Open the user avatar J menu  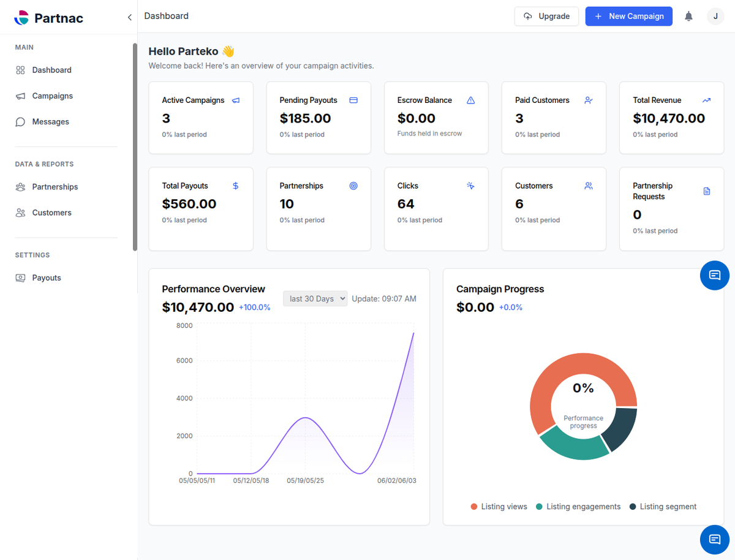tap(715, 17)
